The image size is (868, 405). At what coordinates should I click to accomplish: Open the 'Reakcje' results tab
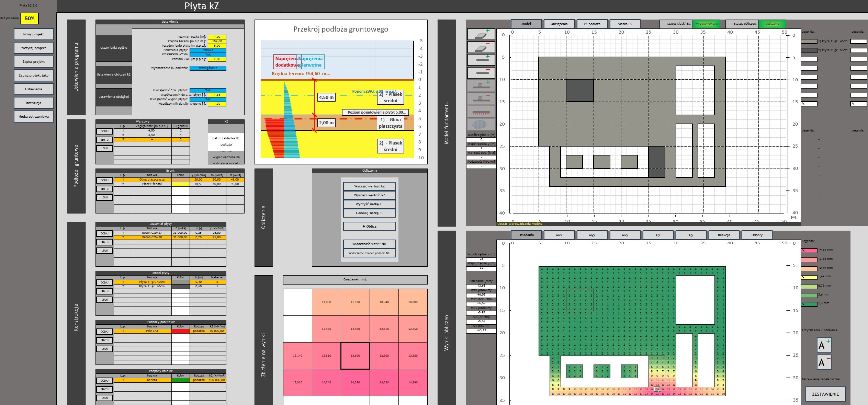point(724,235)
